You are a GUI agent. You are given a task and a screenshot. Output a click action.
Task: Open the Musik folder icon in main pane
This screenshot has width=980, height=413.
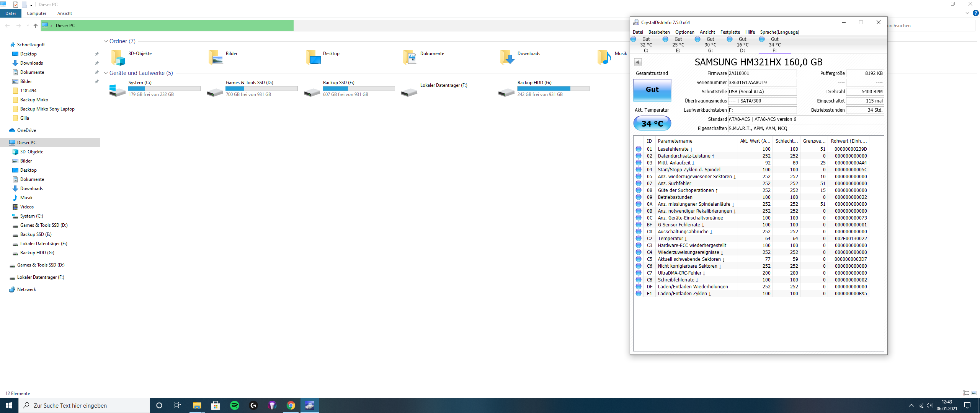pyautogui.click(x=604, y=57)
